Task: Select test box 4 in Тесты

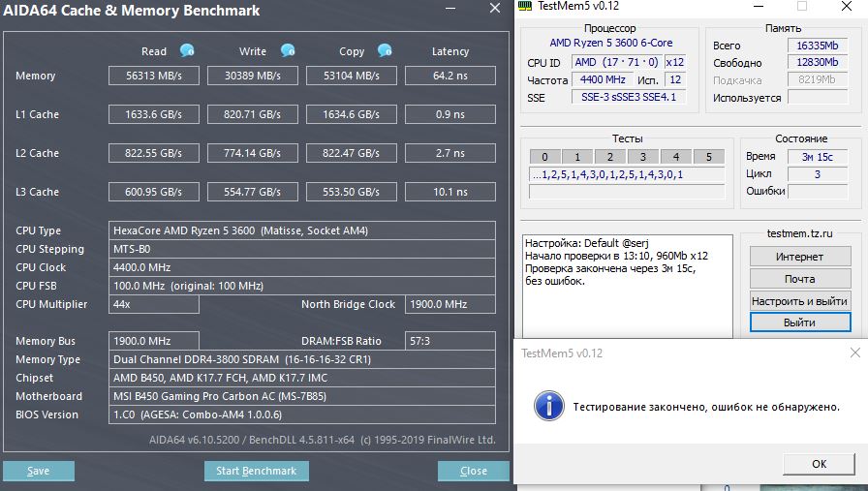Action: 676,157
